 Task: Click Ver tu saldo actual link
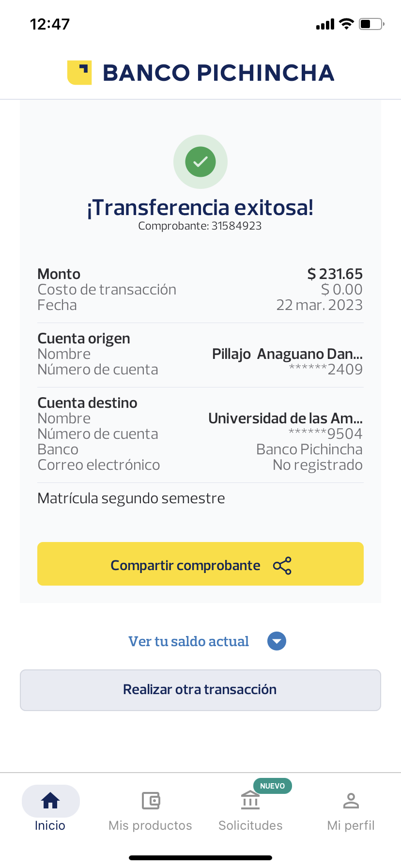[x=188, y=641]
